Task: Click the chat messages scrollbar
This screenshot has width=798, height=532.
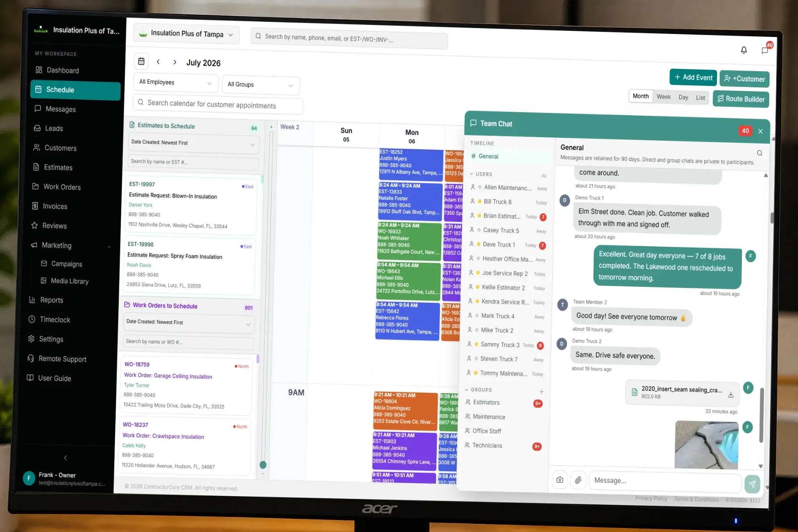Action: 761,415
